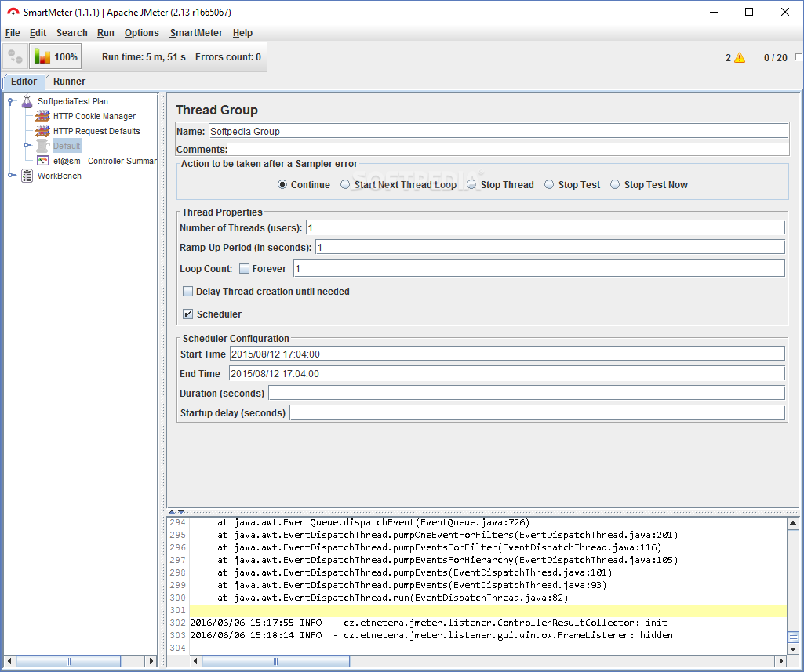Collapse the SoftpediaTest Plan tree node
Viewport: 804px width, 672px height.
[10, 101]
